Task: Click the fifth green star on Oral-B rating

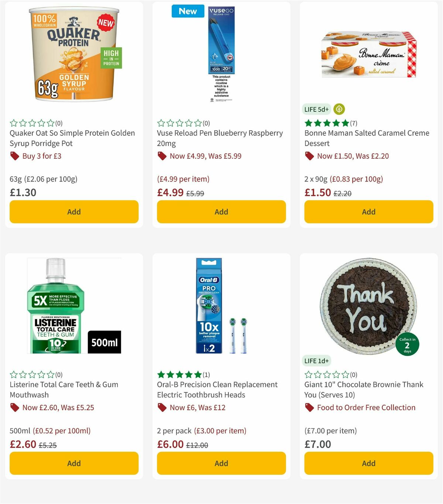Action: (x=198, y=374)
